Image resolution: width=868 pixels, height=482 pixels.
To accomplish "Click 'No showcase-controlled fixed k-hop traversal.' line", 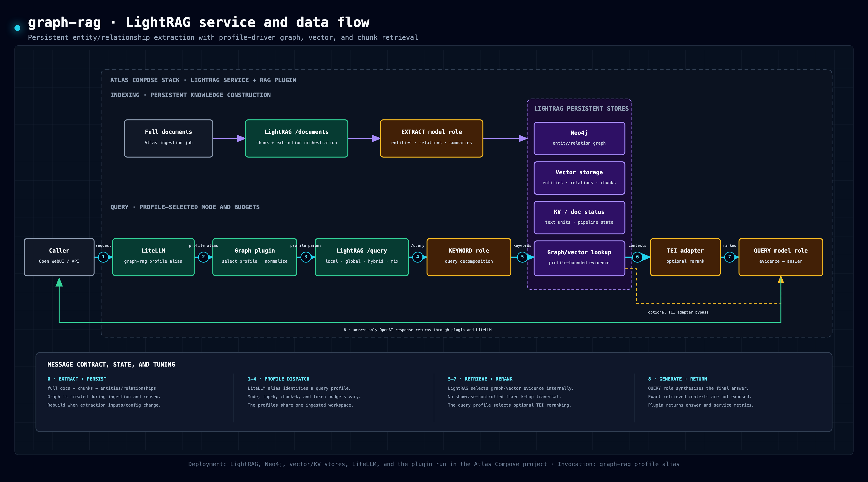I will pos(504,397).
